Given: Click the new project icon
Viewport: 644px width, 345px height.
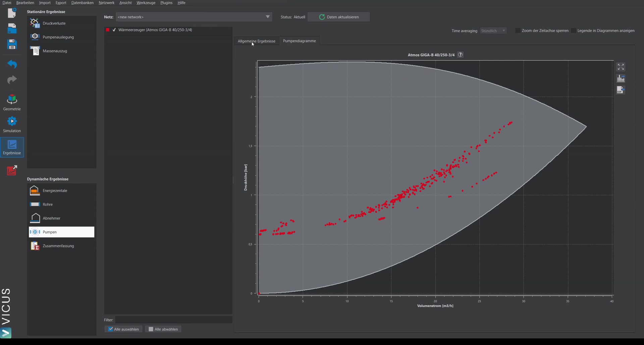Looking at the screenshot, I should point(12,13).
